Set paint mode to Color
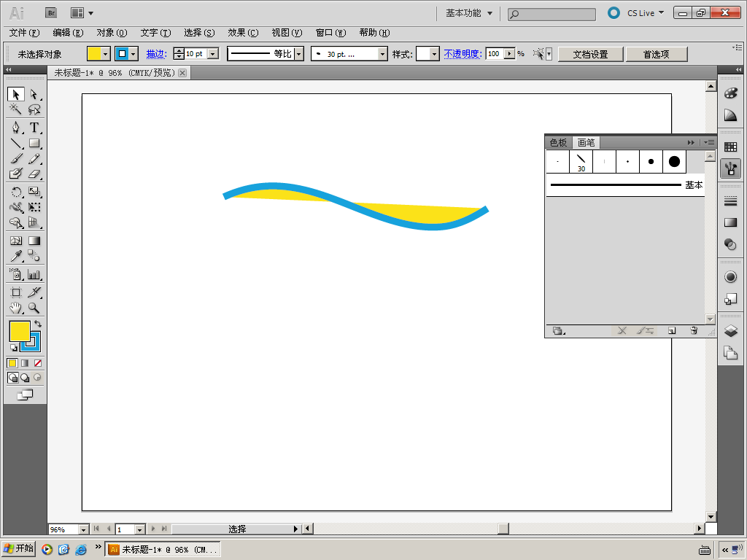Viewport: 747px width, 560px height. pyautogui.click(x=12, y=363)
